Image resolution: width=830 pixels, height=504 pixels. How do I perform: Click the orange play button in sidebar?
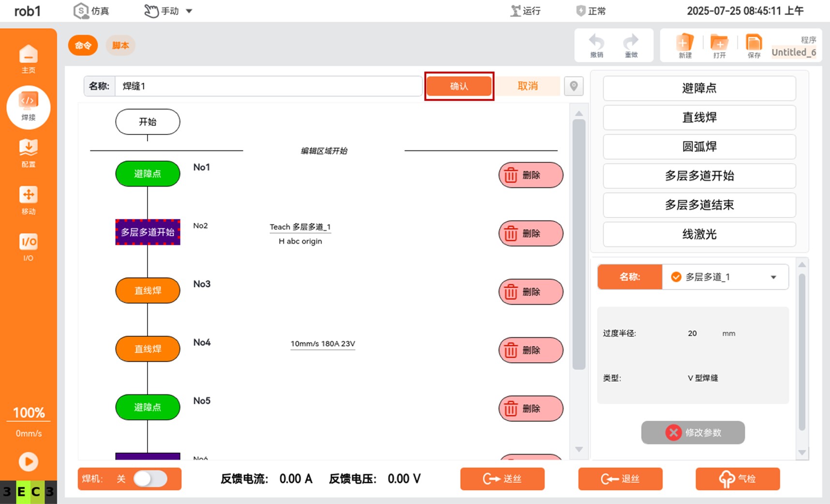[x=28, y=461]
